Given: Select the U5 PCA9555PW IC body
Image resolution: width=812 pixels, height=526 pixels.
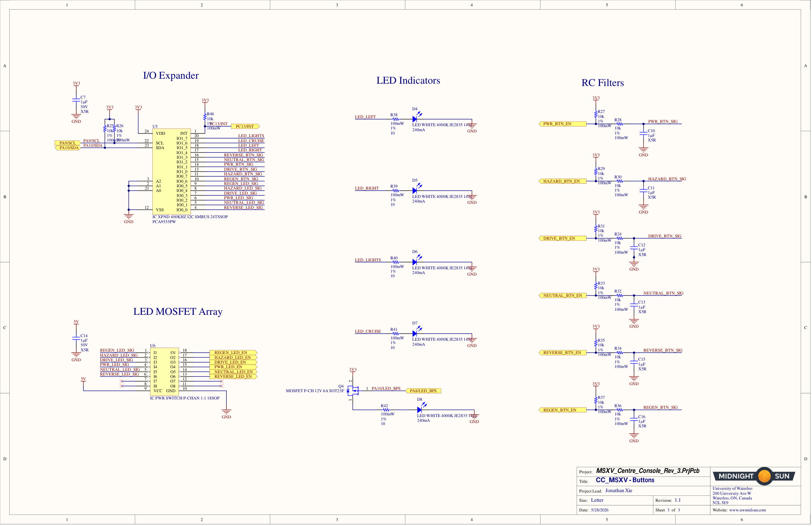Looking at the screenshot, I should pos(171,171).
